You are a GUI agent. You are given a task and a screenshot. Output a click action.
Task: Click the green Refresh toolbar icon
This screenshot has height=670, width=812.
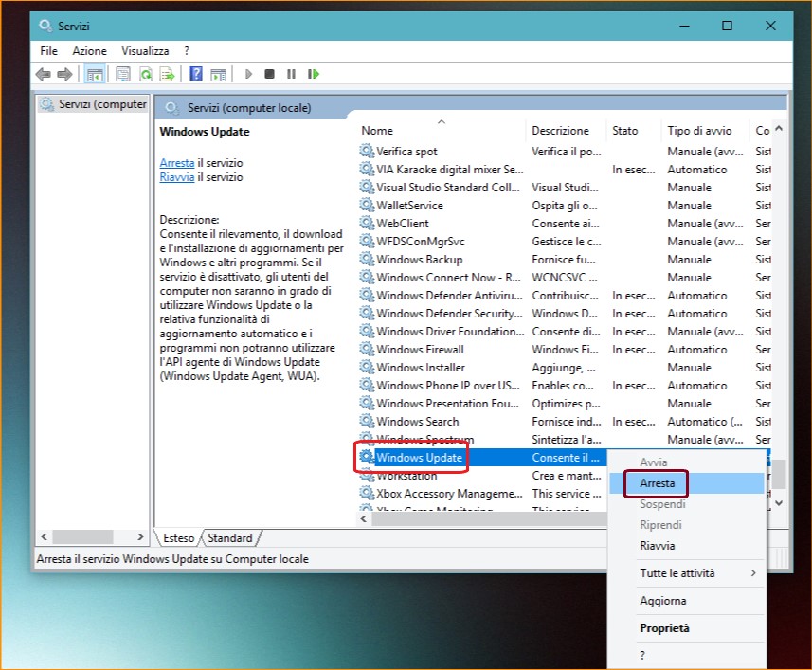(x=146, y=75)
